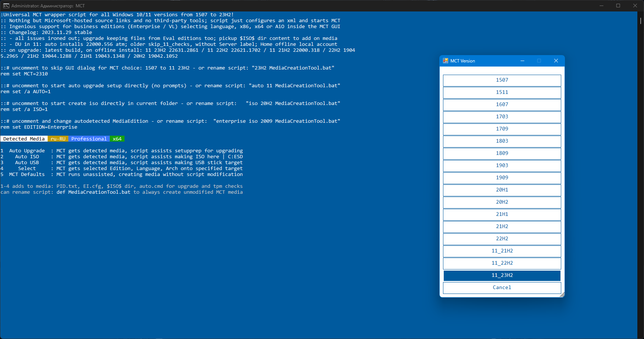
Task: Click the 'Detected Media' label in console
Action: 24,139
